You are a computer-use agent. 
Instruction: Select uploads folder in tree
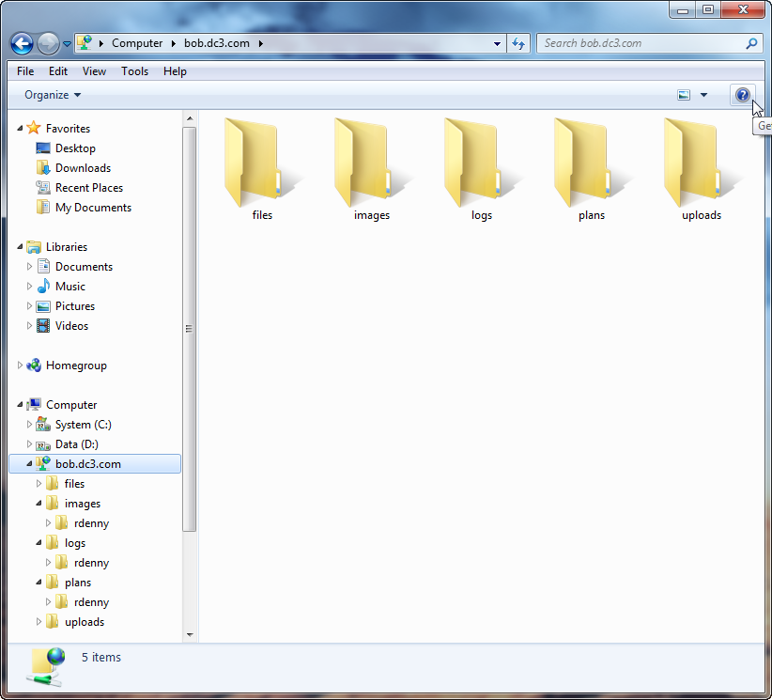[x=85, y=622]
